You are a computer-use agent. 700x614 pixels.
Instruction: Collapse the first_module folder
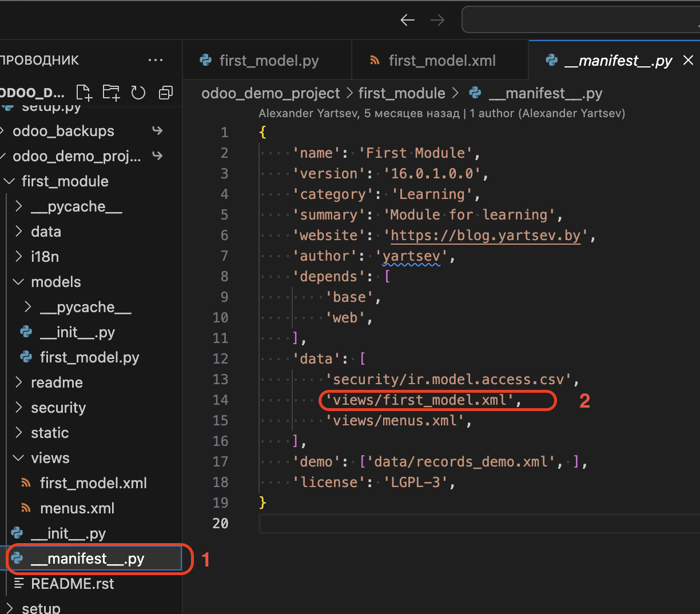tap(9, 181)
